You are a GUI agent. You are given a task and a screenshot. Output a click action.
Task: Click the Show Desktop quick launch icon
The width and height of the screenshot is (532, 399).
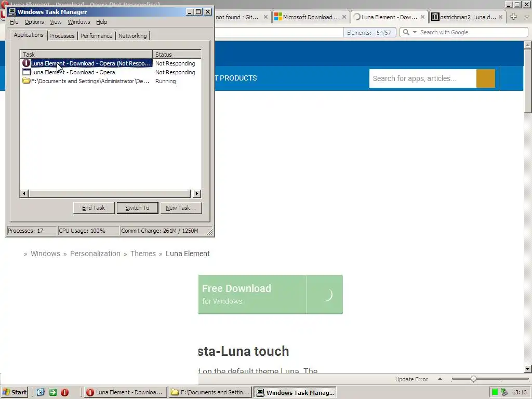(41, 392)
